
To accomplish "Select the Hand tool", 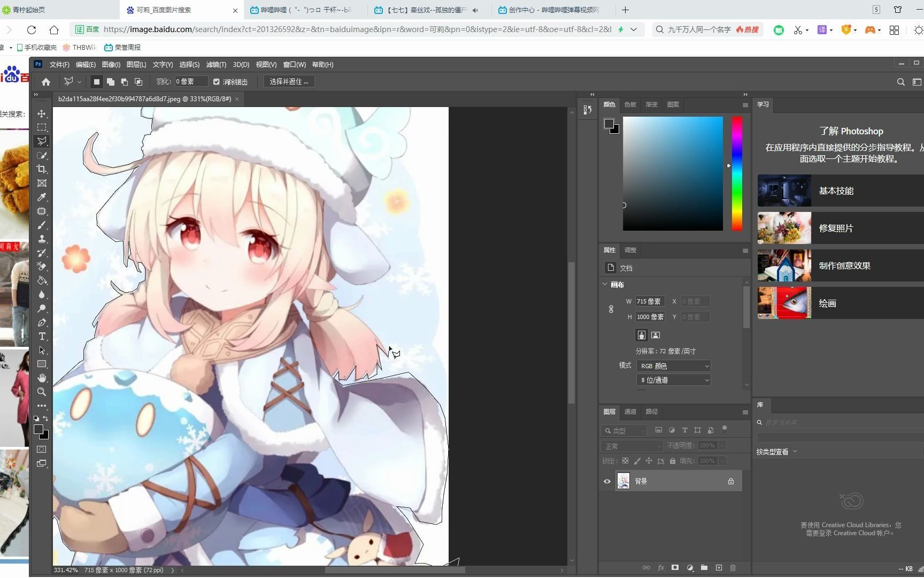I will tap(42, 378).
